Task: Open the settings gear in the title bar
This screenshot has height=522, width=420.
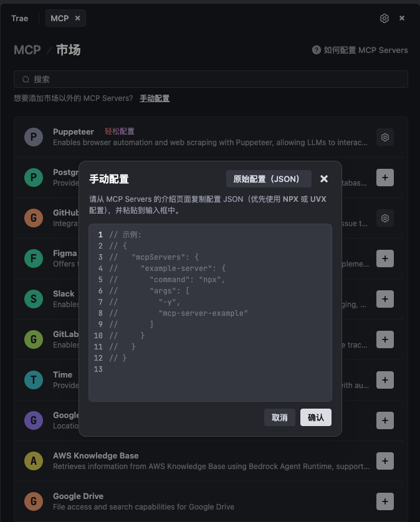Action: (x=384, y=18)
